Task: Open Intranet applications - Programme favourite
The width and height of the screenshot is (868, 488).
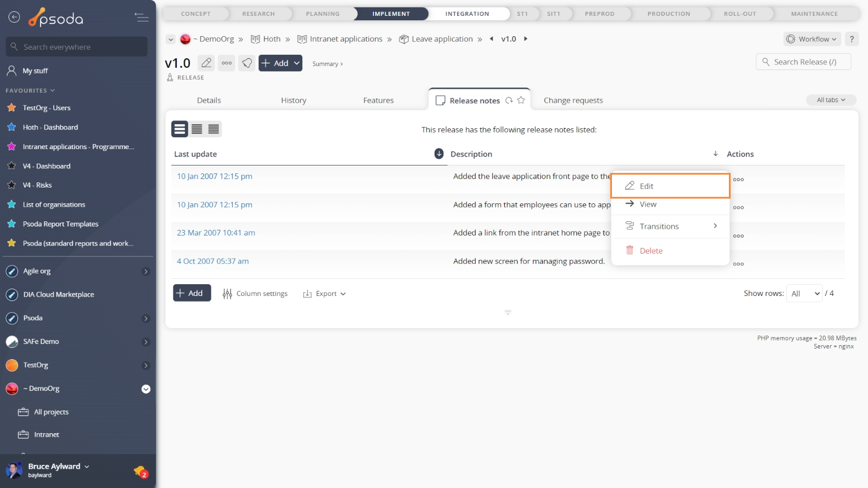Action: tap(70, 146)
